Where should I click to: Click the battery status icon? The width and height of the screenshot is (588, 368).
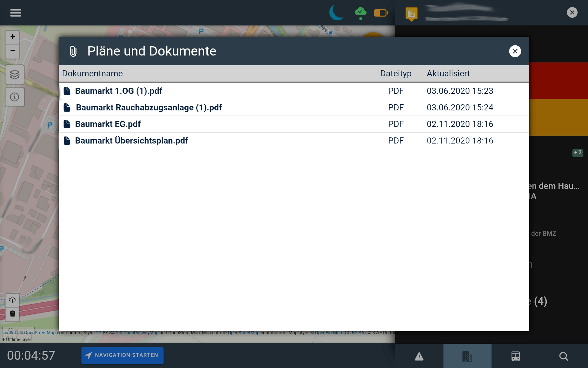[x=381, y=13]
